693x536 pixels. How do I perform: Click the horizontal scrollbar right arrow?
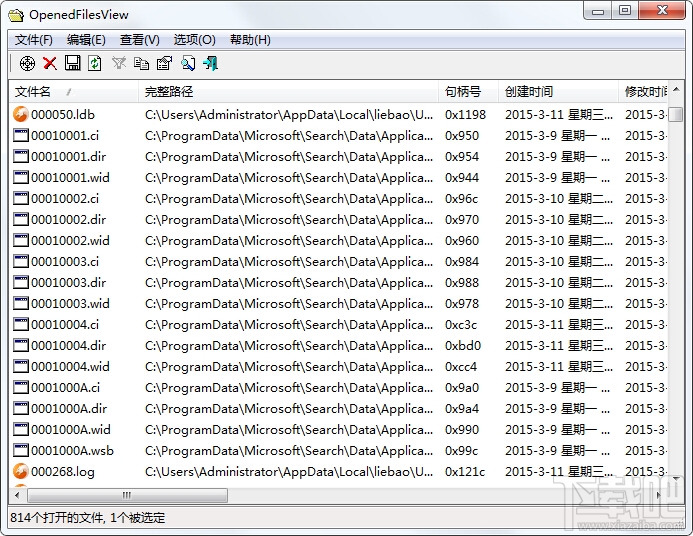[x=659, y=495]
